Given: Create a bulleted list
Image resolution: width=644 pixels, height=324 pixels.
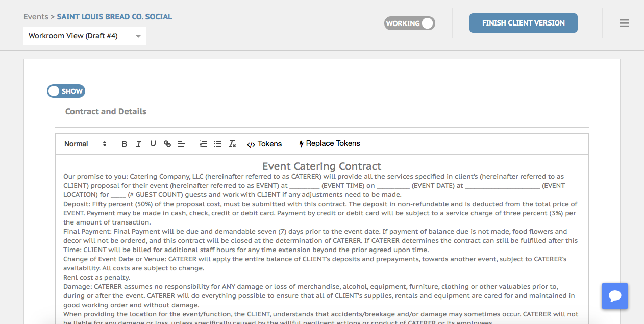Looking at the screenshot, I should click(x=218, y=144).
